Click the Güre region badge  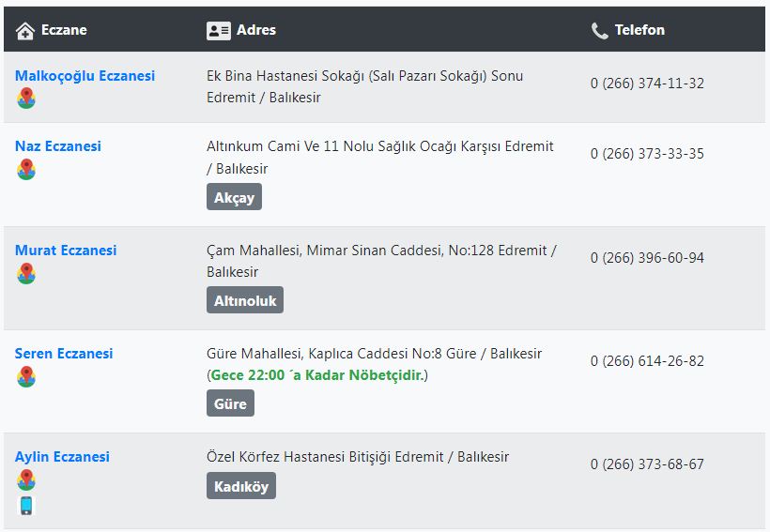(230, 403)
